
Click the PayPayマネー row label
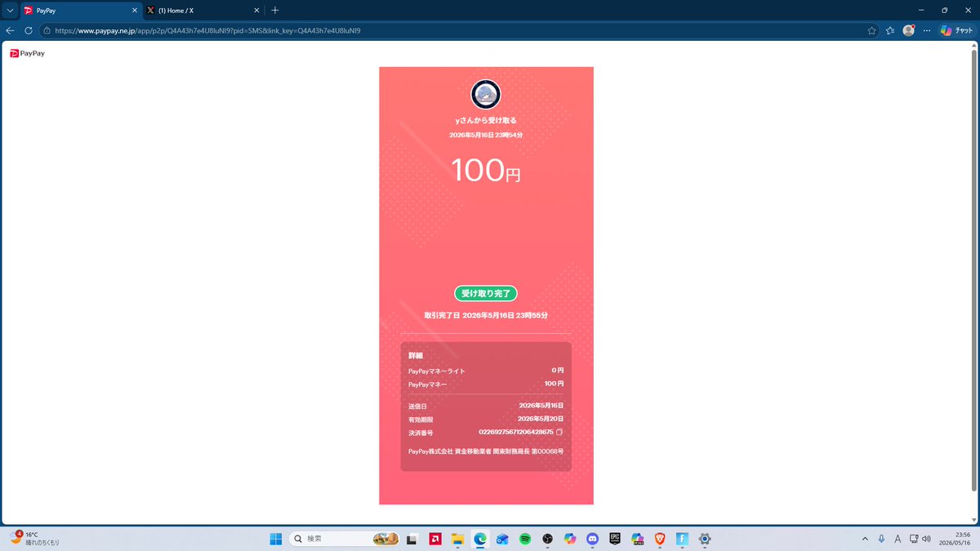pos(430,384)
